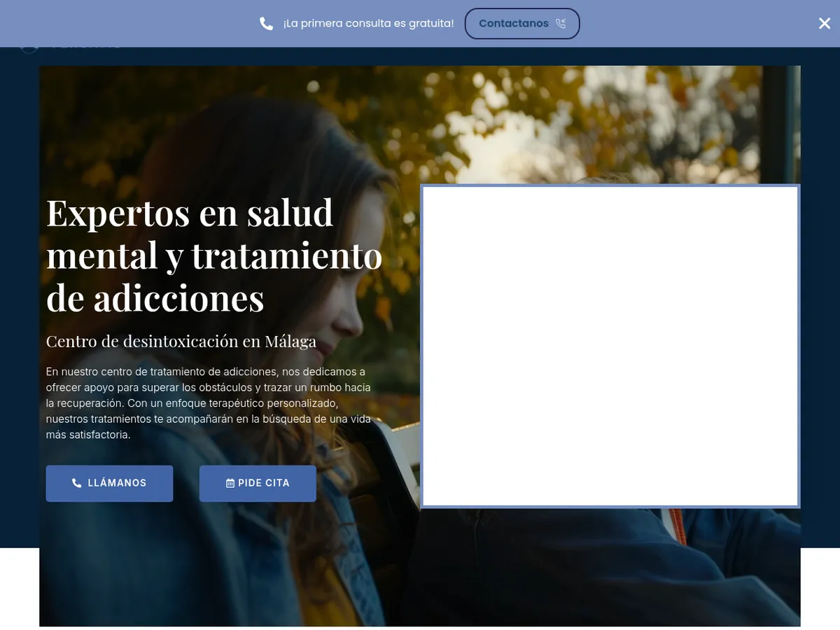This screenshot has width=840, height=630.
Task: Click the dark navy header bar below banner
Action: (420, 56)
